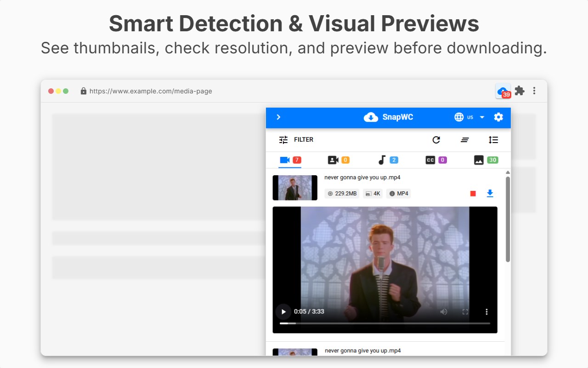Switch to the stream recordings tab with 0 items
The height and width of the screenshot is (368, 588).
point(339,160)
